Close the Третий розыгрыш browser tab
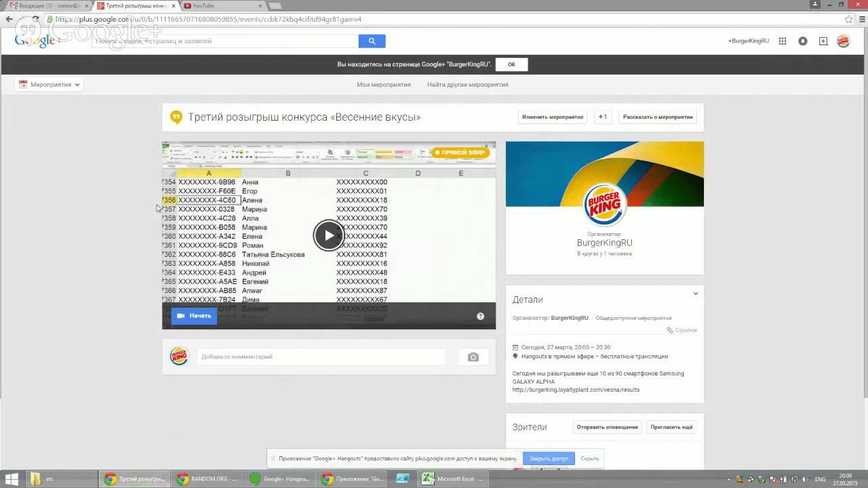This screenshot has width=868, height=488. coord(174,5)
